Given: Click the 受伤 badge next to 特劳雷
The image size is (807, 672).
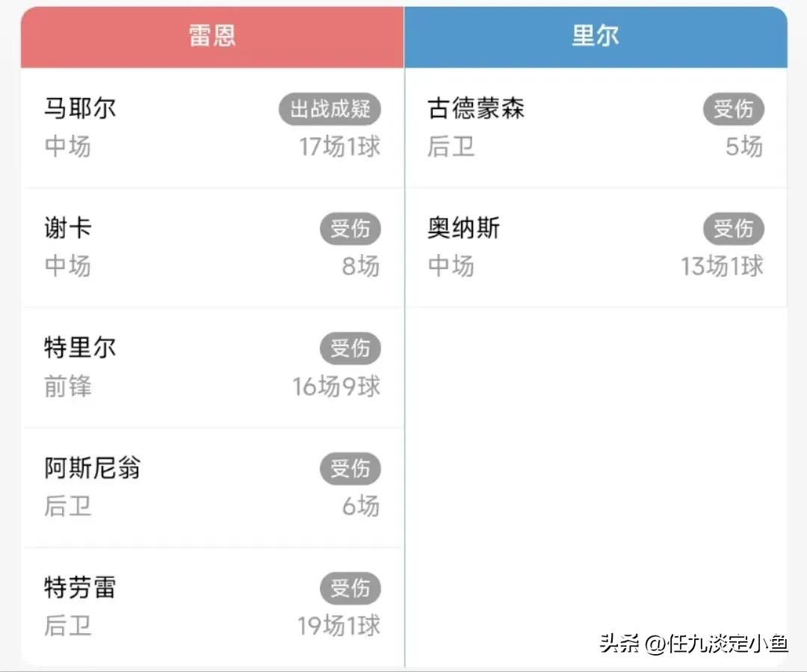Looking at the screenshot, I should tap(351, 588).
